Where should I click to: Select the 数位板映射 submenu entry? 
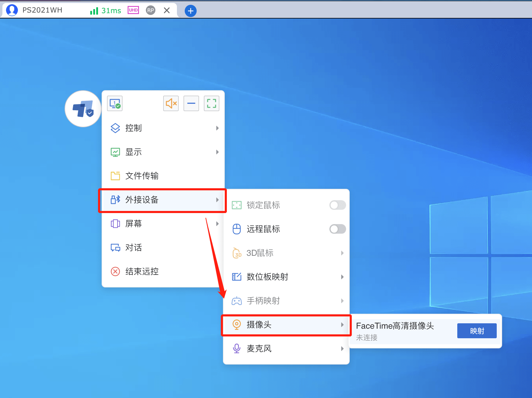coord(286,277)
